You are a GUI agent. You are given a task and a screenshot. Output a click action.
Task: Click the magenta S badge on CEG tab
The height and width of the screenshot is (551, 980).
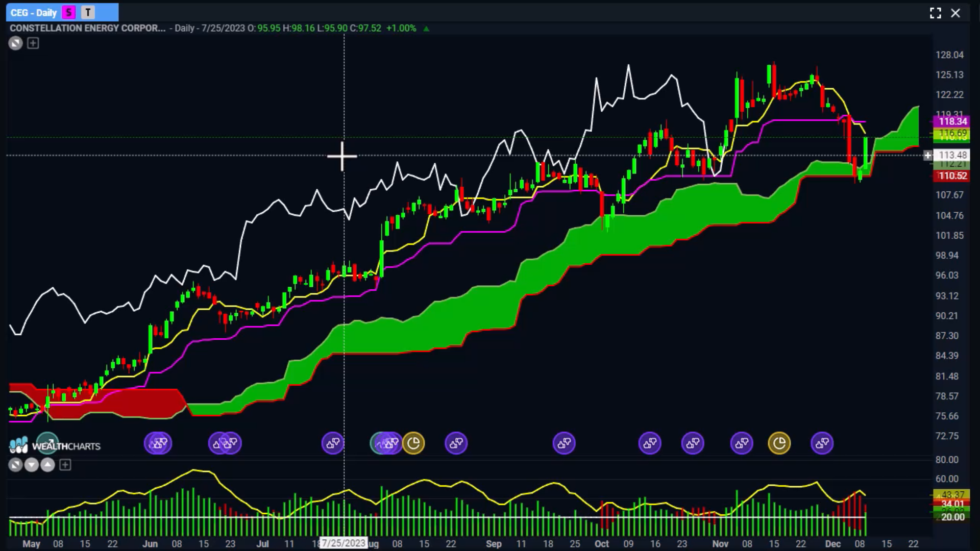[69, 12]
